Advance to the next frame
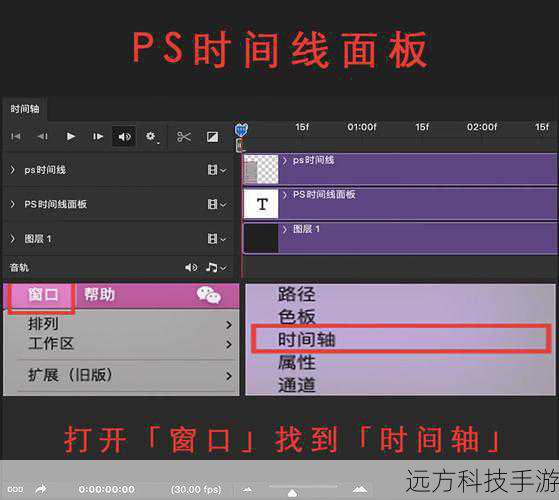This screenshot has height=500, width=559. (x=98, y=136)
